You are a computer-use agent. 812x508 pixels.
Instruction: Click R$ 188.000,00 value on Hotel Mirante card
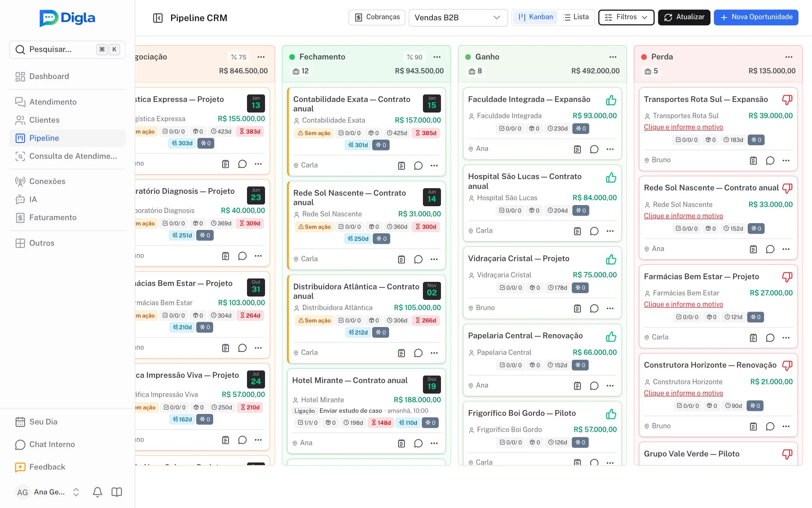(x=417, y=400)
